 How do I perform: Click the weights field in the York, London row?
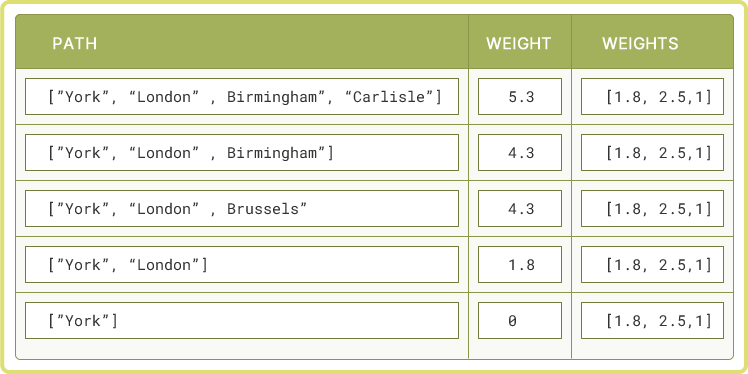point(652,264)
